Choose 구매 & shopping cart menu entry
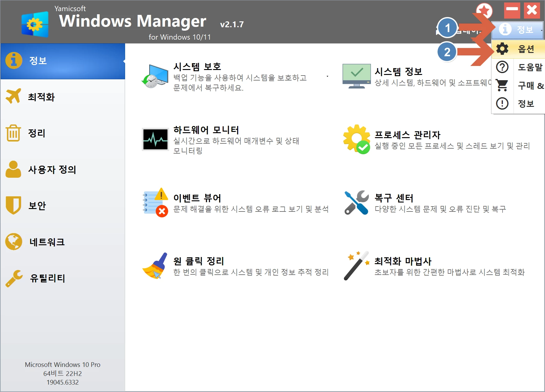The width and height of the screenshot is (545, 392). [518, 85]
